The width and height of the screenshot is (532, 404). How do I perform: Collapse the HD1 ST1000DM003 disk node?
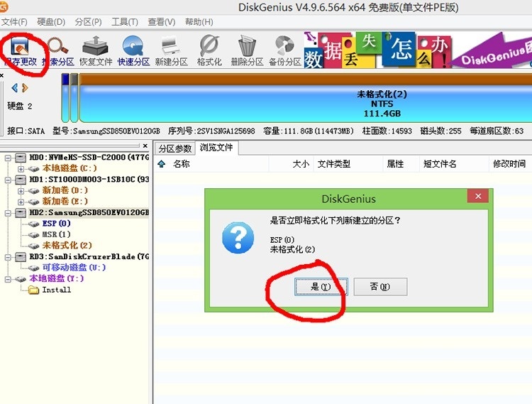point(8,180)
